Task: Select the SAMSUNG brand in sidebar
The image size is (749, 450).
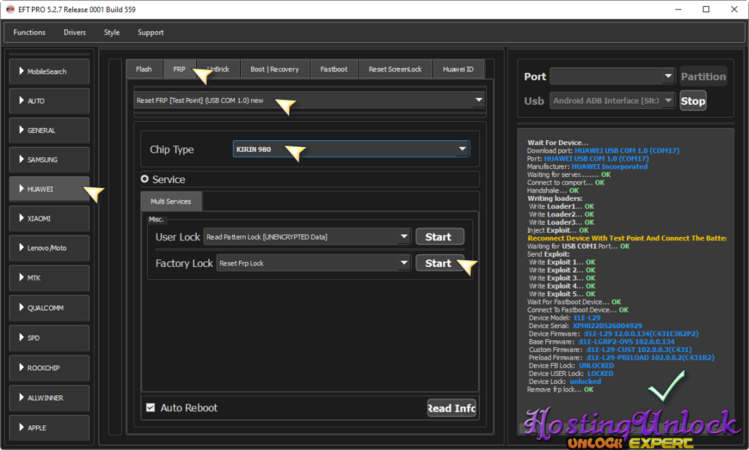Action: tap(50, 160)
